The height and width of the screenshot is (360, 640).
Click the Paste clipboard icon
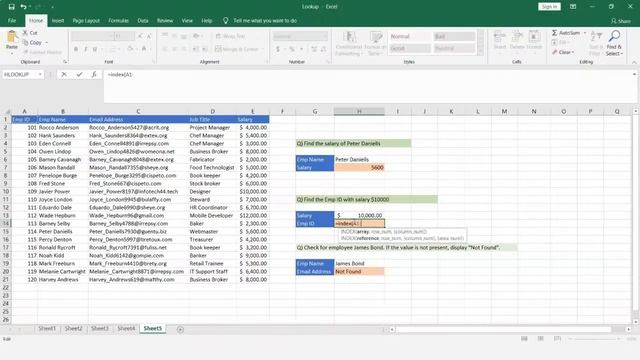pos(12,37)
